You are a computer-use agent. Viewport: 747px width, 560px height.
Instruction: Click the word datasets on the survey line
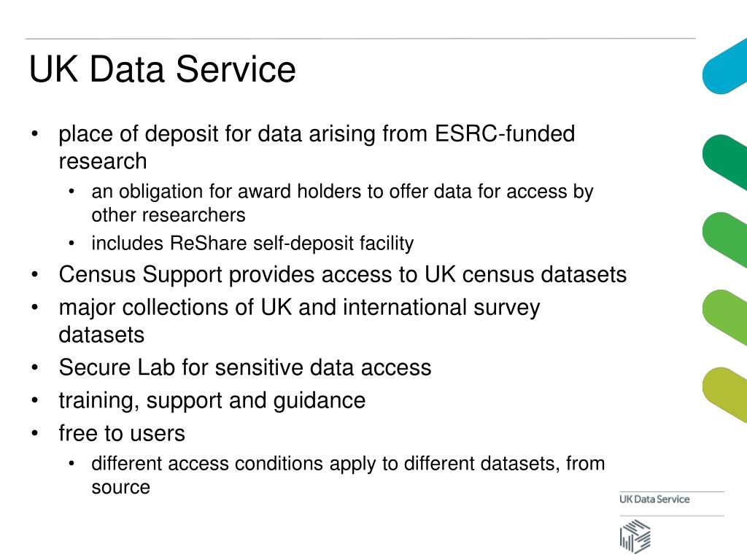point(101,335)
